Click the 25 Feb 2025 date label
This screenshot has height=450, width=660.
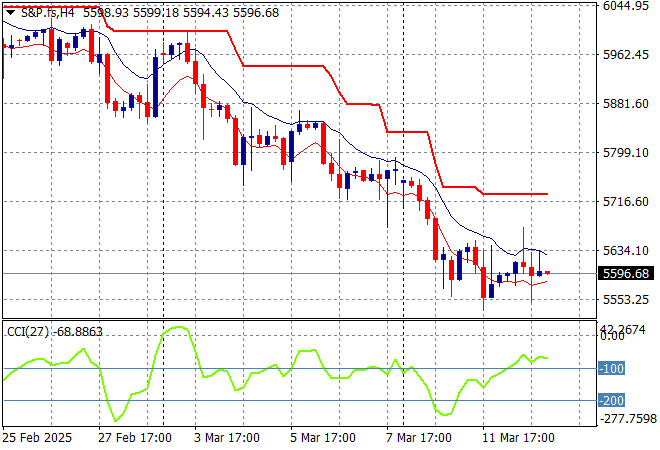[37, 438]
